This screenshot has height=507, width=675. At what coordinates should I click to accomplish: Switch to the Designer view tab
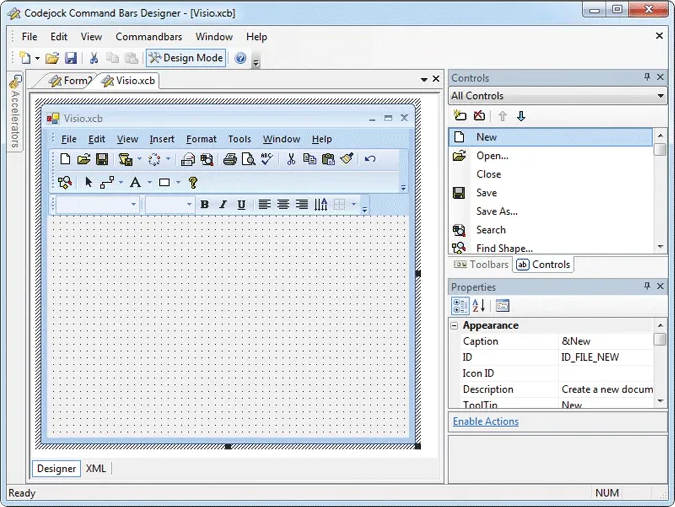click(x=56, y=468)
